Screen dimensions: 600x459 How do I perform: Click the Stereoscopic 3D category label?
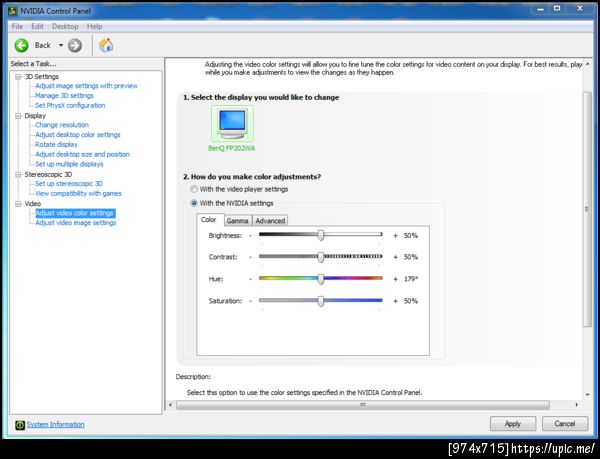(48, 174)
